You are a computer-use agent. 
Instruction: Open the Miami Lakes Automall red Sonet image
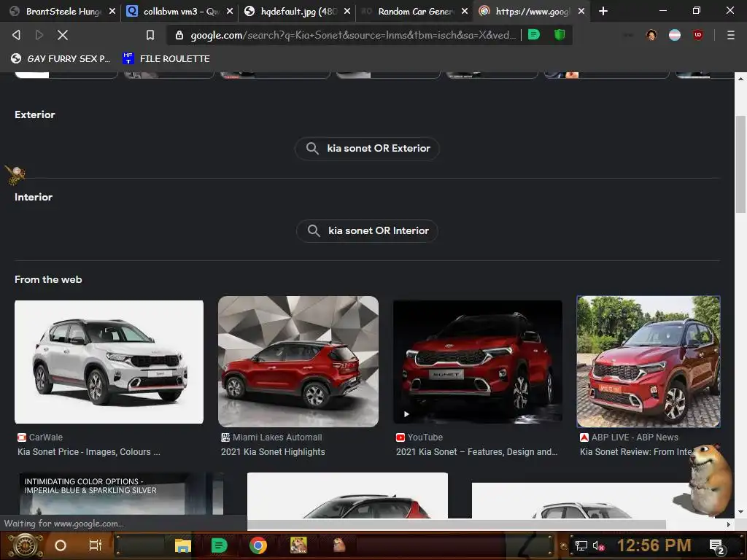pyautogui.click(x=298, y=362)
